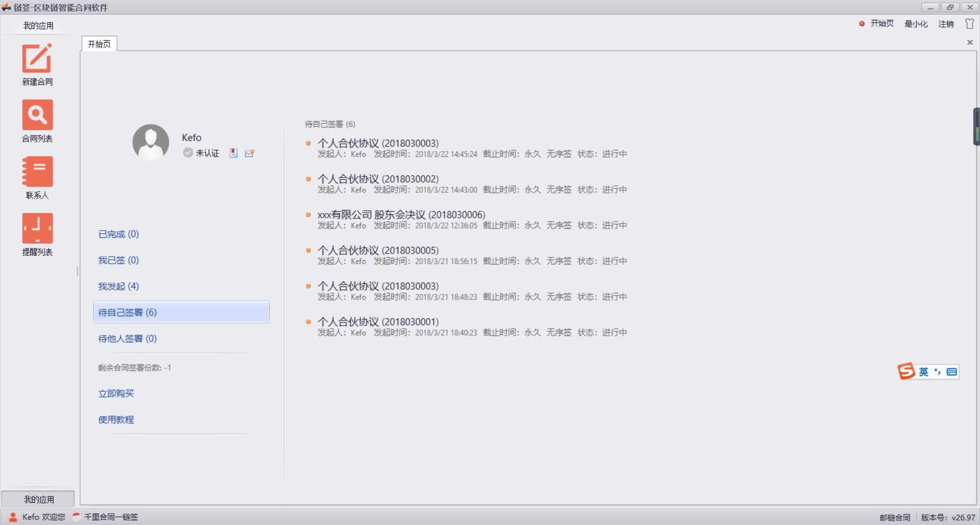Open 个人合伙协议 (2018030003) from 18:48:23
The width and height of the screenshot is (980, 525).
tap(378, 286)
